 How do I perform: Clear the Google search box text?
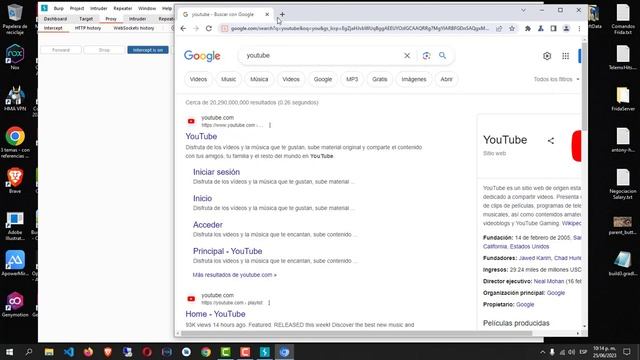click(x=407, y=56)
